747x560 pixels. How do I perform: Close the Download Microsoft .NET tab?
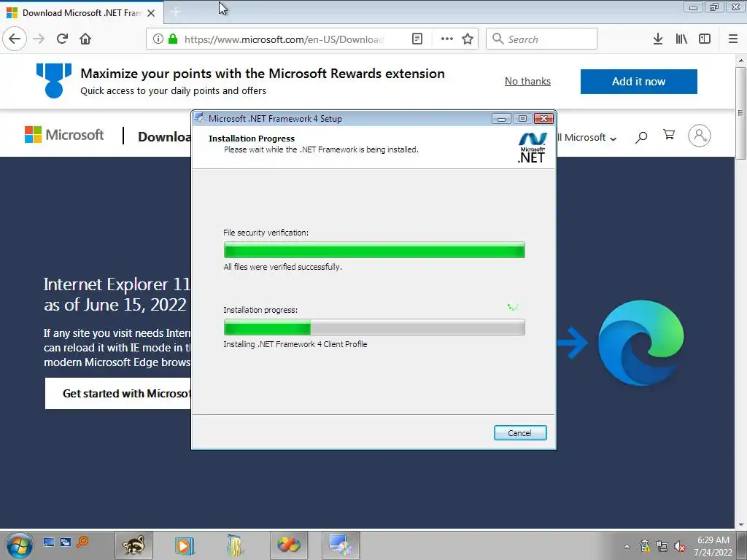151,13
